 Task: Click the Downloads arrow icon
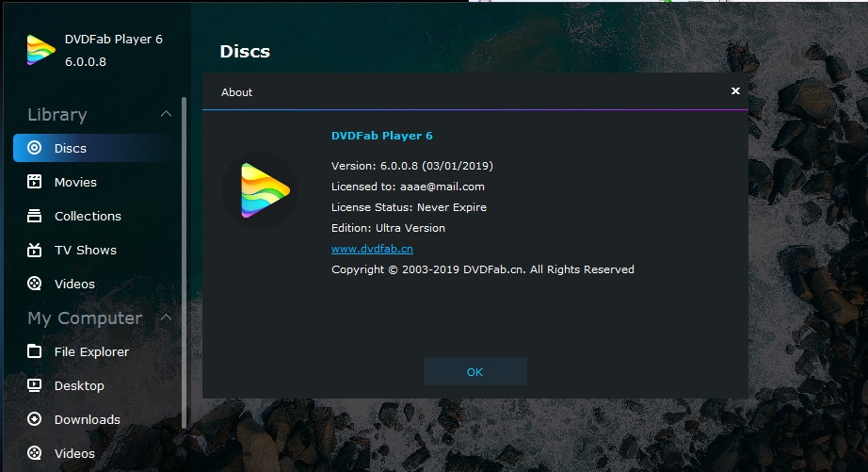(34, 419)
